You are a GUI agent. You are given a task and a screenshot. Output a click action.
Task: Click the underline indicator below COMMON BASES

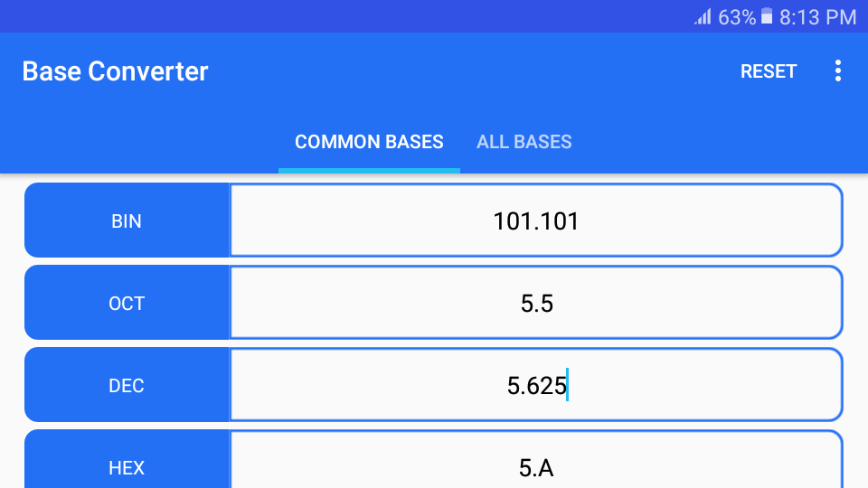click(369, 170)
